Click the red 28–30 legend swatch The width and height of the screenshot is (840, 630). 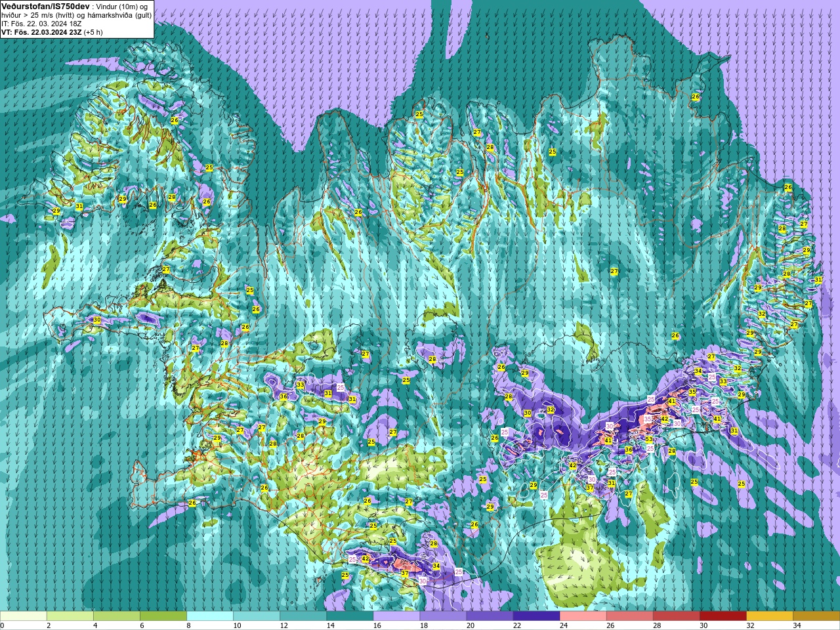pyautogui.click(x=676, y=616)
